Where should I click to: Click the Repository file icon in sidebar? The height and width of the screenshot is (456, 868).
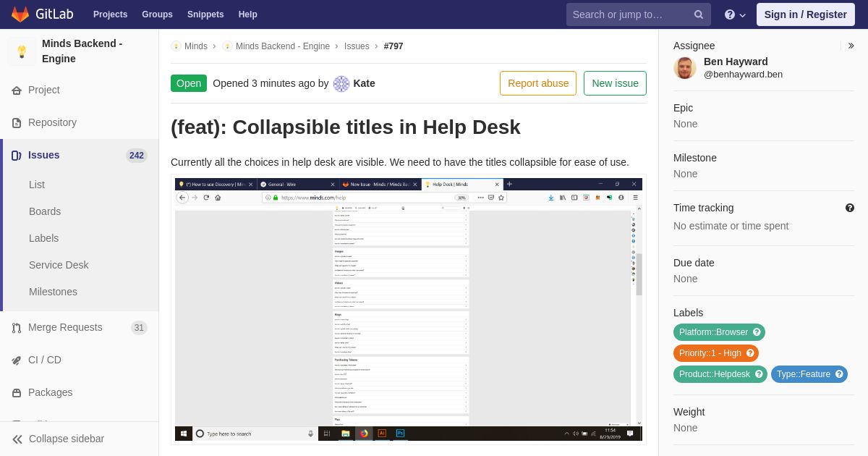point(17,123)
